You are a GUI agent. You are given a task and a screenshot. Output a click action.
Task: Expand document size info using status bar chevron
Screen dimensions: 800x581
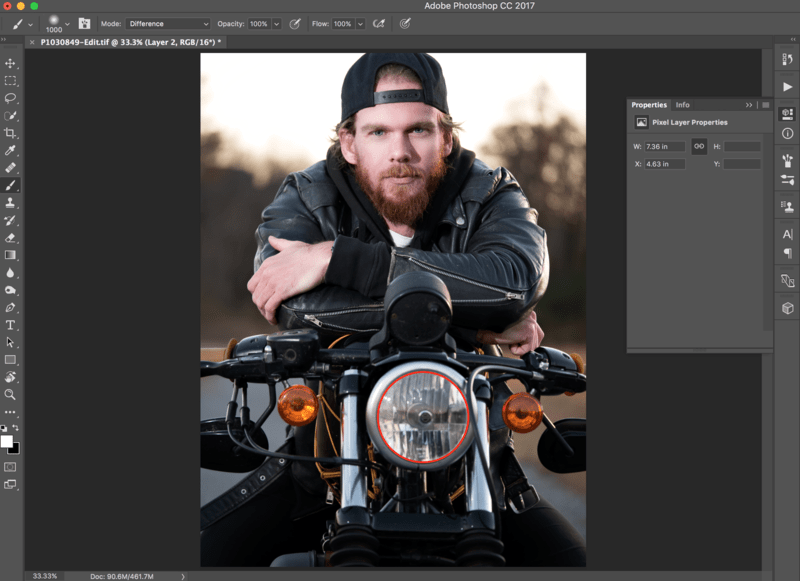[x=182, y=576]
